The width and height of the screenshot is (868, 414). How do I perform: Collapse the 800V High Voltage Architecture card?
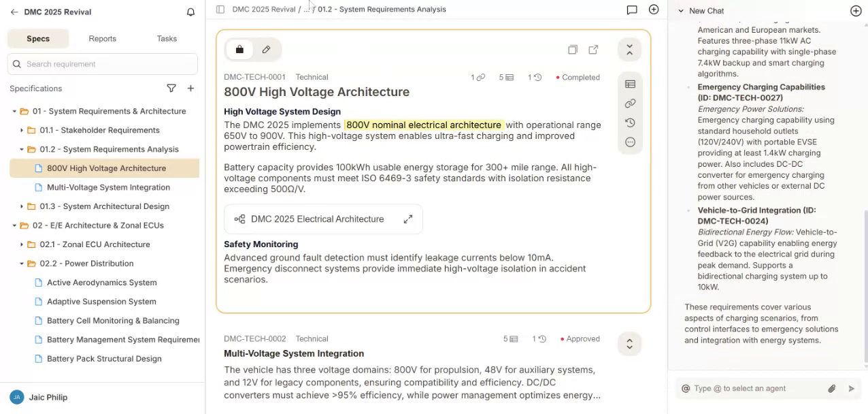629,50
